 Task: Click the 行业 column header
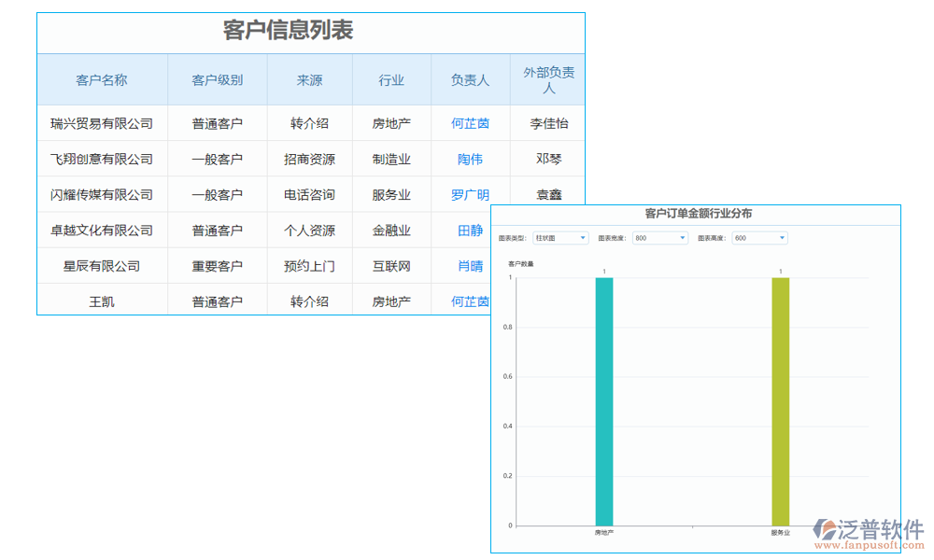[x=391, y=80]
